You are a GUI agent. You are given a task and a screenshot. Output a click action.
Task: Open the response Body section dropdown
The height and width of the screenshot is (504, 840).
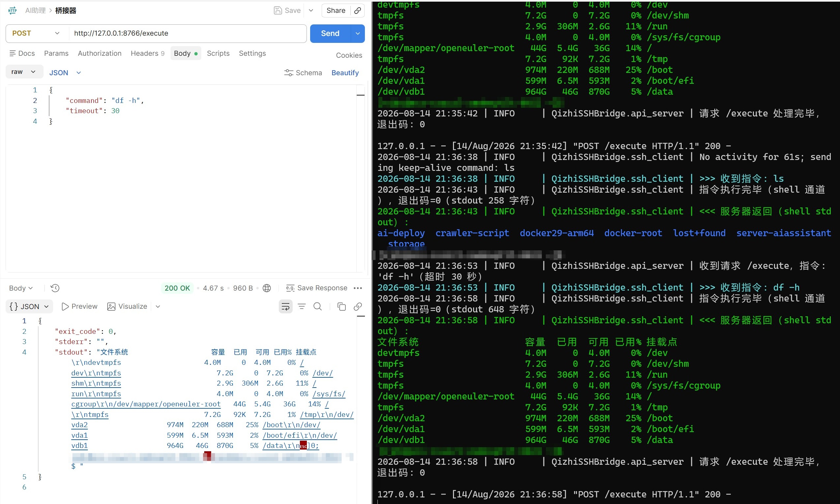[x=21, y=288]
